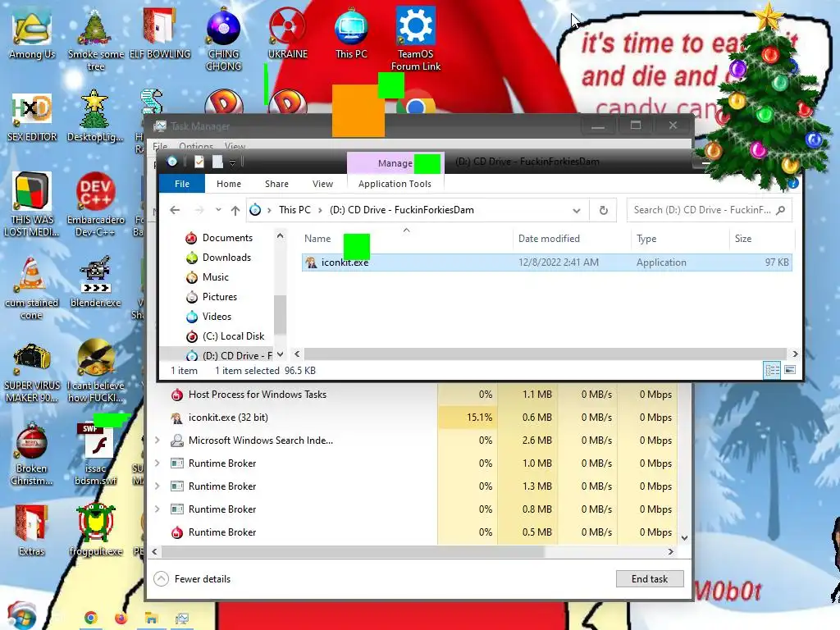Viewport: 840px width, 630px height.
Task: Launch frogpult.exe desktop icon
Action: [95, 531]
